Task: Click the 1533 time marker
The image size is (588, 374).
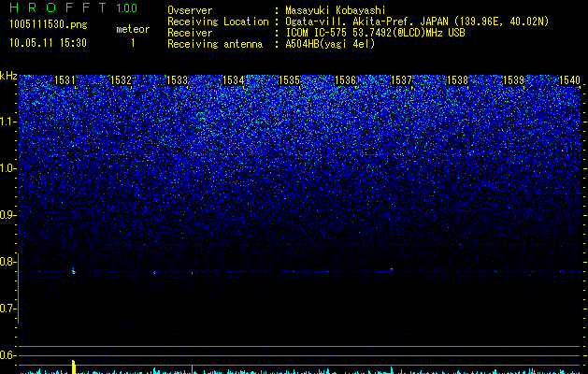Action: tap(177, 80)
